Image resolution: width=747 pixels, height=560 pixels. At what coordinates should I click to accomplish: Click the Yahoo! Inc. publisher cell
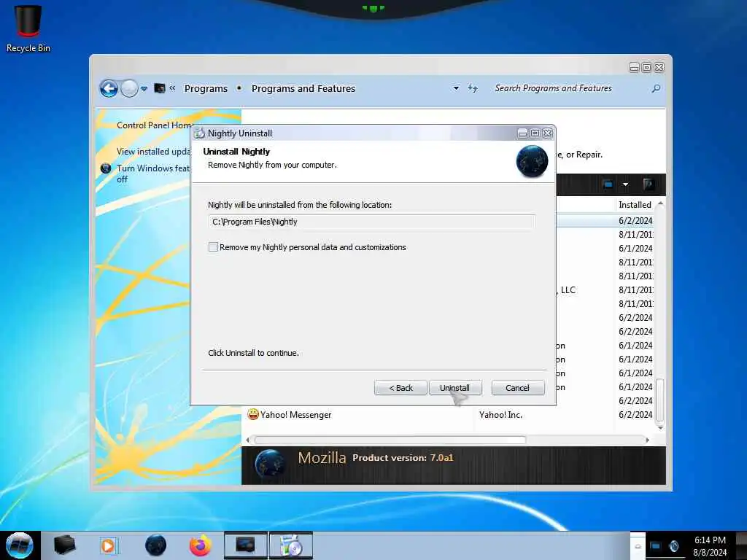(x=500, y=415)
